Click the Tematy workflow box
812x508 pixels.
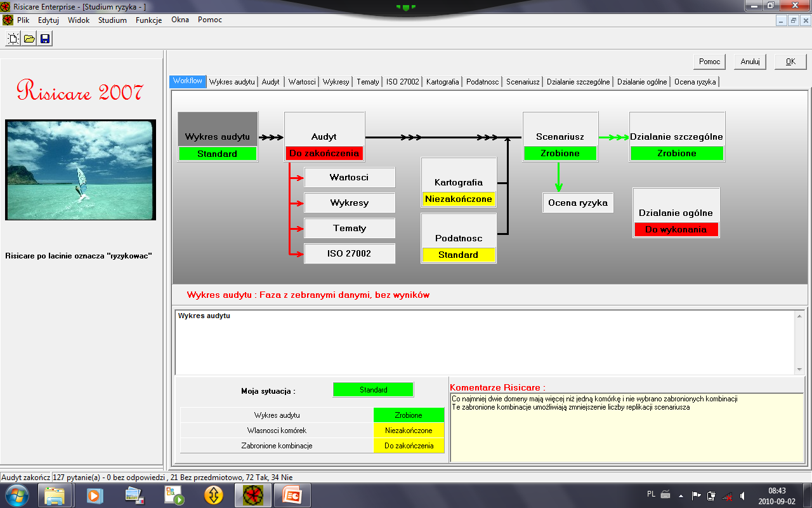350,228
